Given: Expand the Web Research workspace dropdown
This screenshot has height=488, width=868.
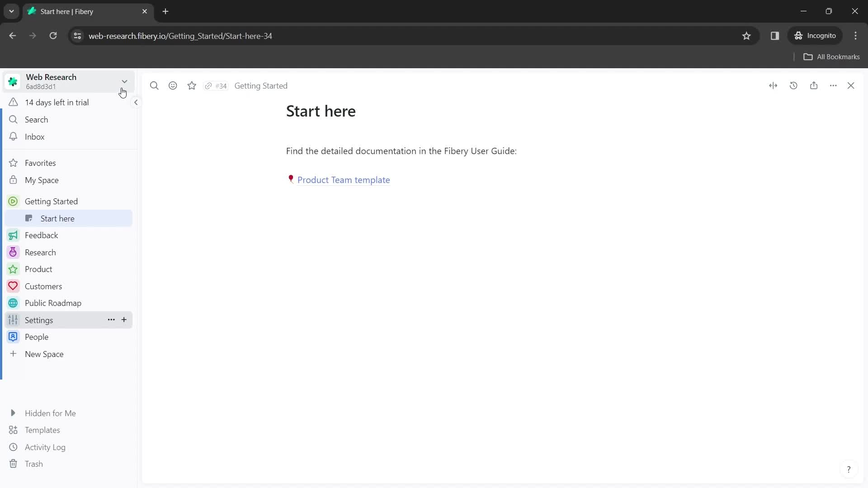Looking at the screenshot, I should click(x=124, y=81).
